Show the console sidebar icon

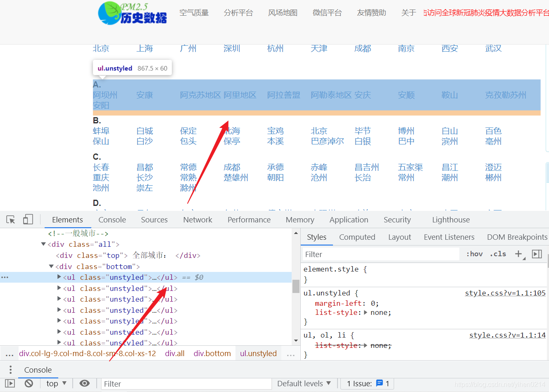pos(10,383)
